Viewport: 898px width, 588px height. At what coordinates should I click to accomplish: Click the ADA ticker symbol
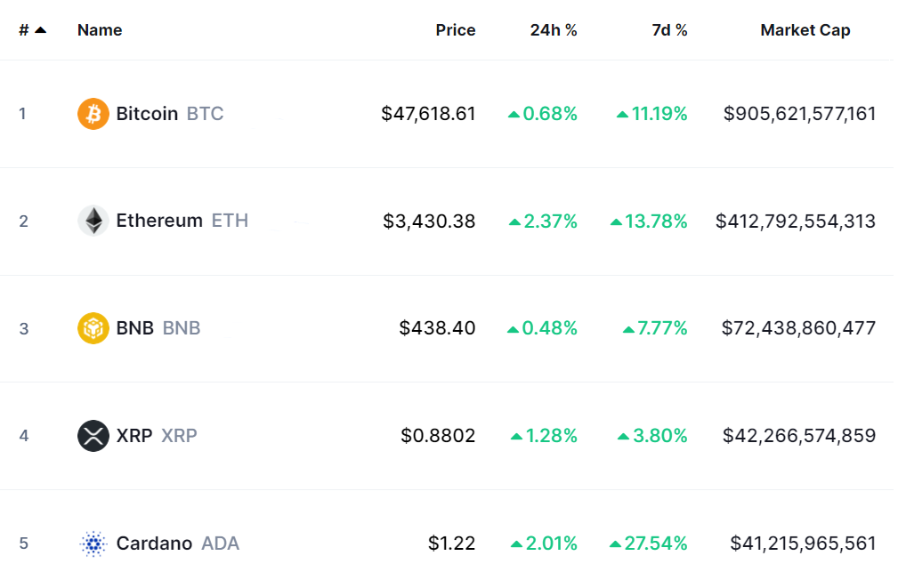pyautogui.click(x=220, y=544)
